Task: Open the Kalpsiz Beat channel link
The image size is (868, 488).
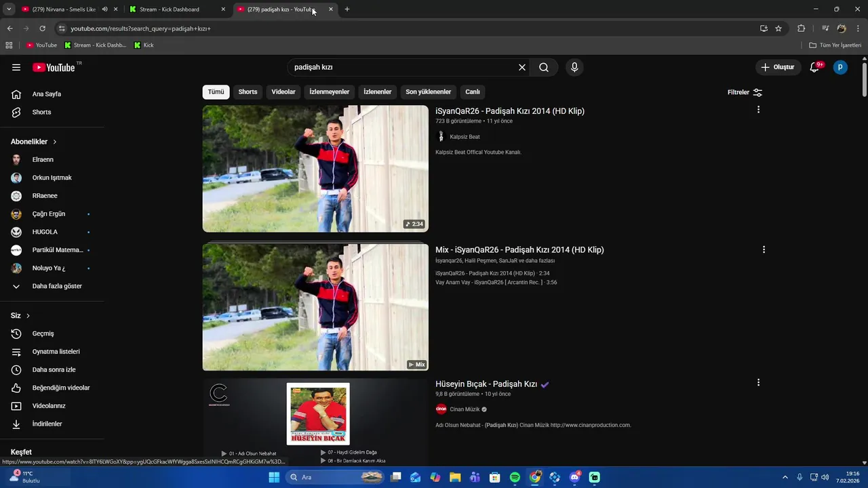Action: [465, 137]
